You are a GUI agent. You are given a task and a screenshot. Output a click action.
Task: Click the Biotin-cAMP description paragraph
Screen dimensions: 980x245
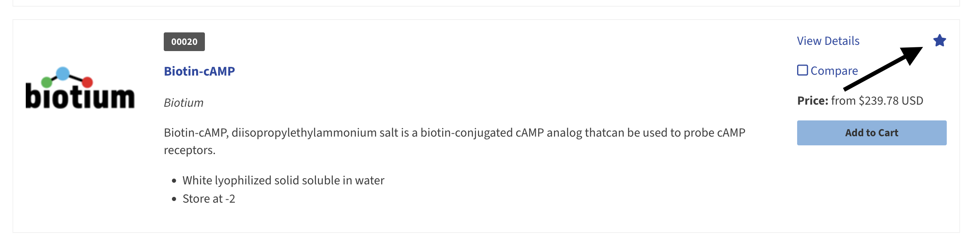click(x=455, y=141)
